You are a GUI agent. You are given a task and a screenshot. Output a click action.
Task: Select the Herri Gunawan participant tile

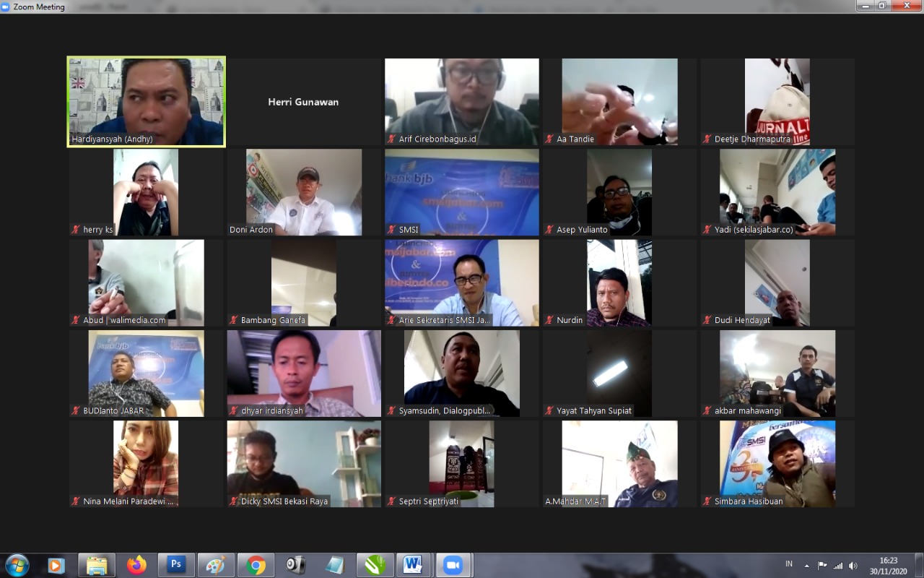pos(303,102)
